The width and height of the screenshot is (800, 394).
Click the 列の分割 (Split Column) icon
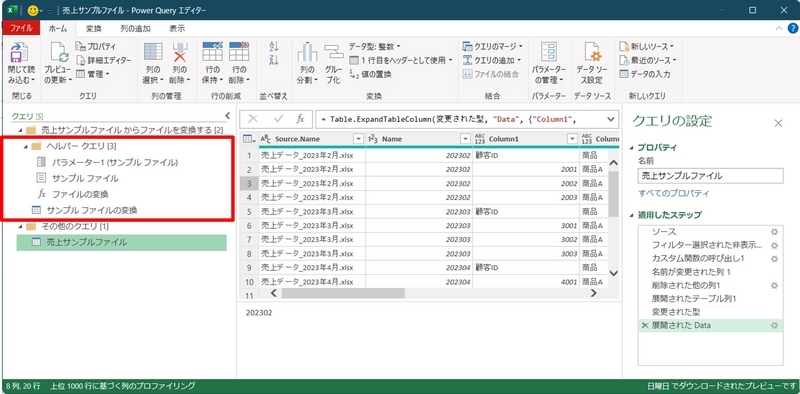coord(307,53)
